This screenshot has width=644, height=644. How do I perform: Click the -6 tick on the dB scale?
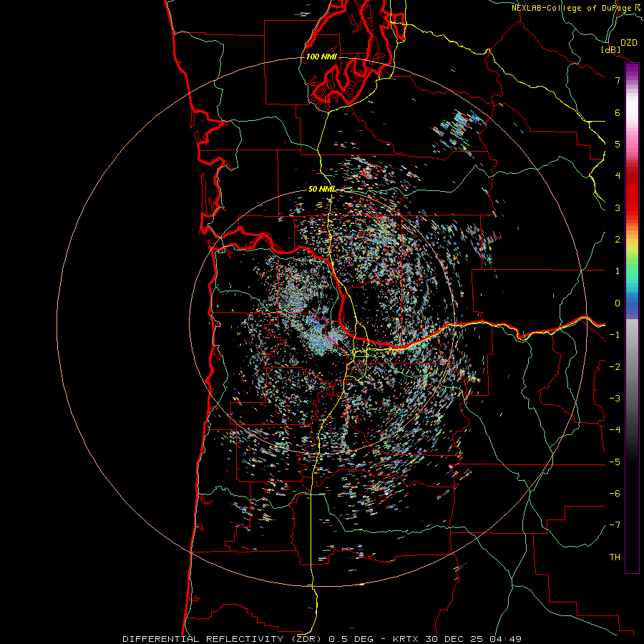click(x=615, y=494)
